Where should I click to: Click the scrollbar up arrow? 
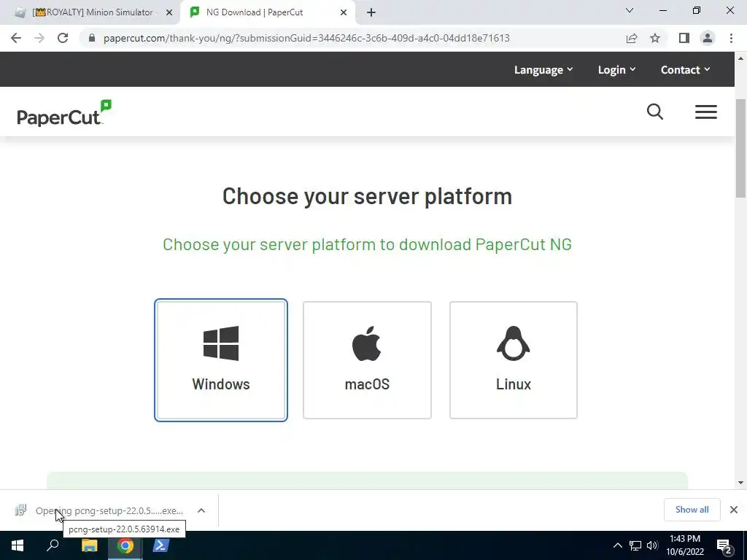pos(741,58)
